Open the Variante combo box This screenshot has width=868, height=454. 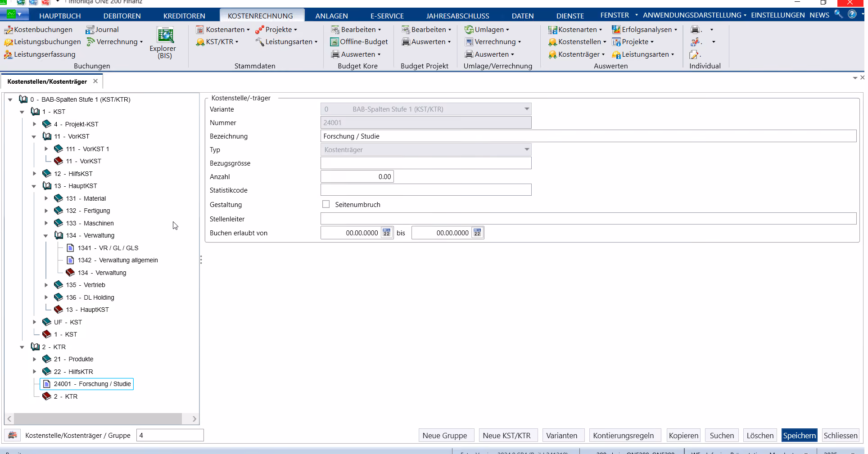(x=426, y=109)
